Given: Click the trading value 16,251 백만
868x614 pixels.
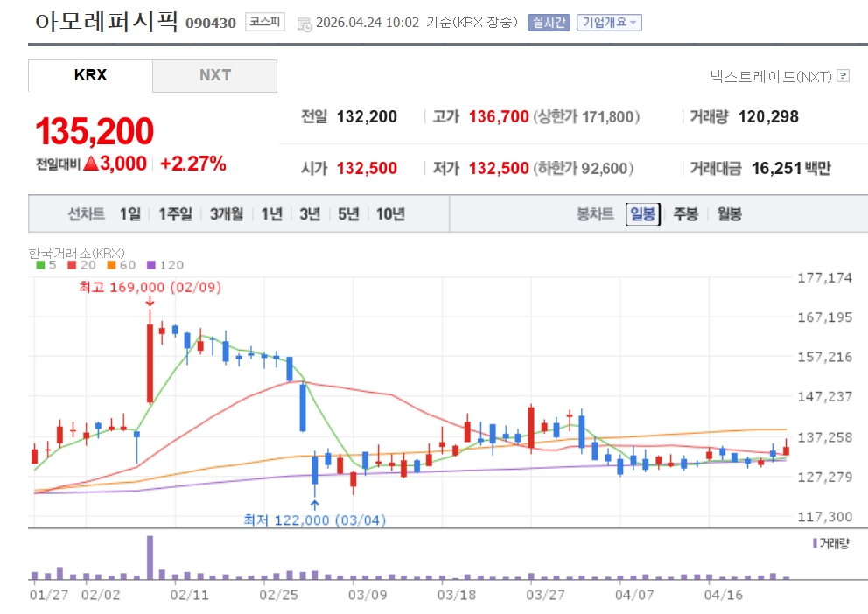Looking at the screenshot, I should pos(790,168).
